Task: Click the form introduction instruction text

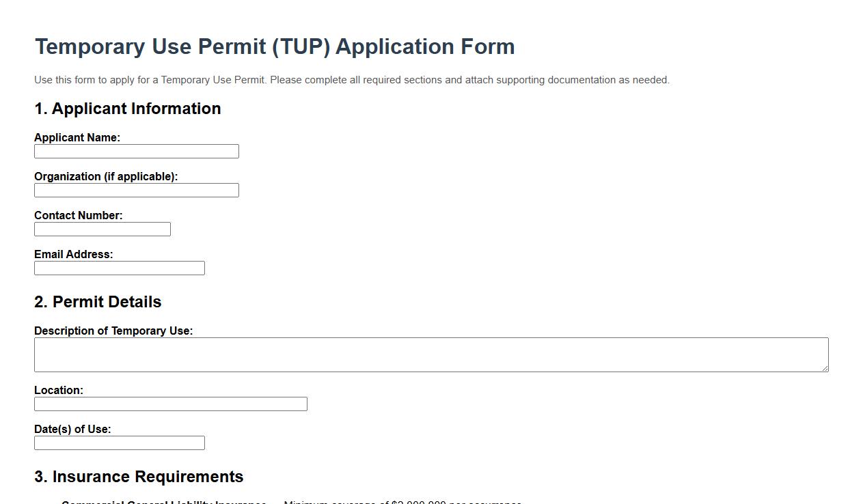Action: [352, 80]
